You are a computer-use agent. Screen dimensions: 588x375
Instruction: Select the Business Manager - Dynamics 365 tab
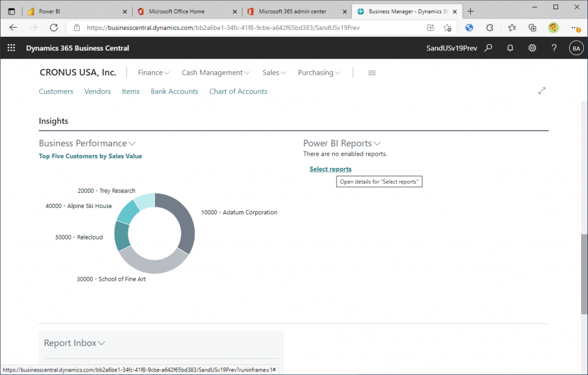[407, 11]
